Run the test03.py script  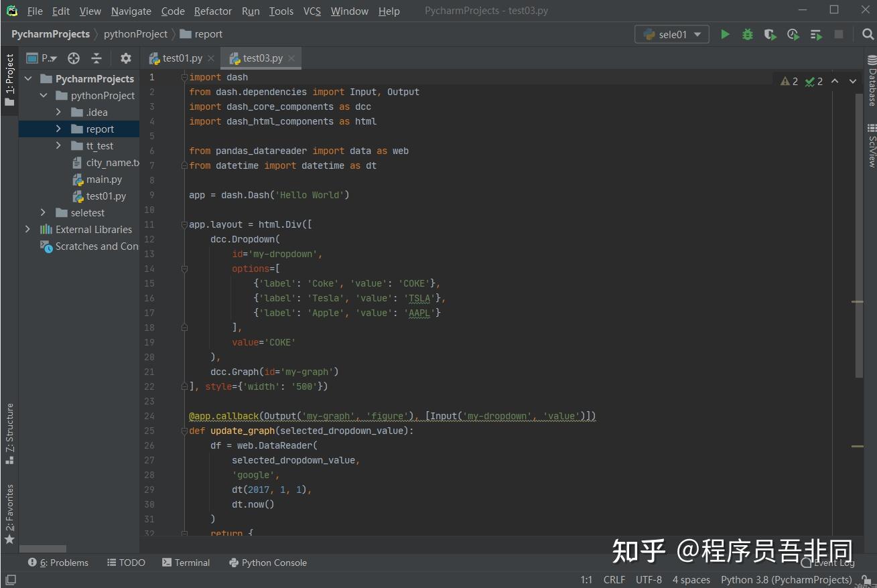pyautogui.click(x=725, y=34)
